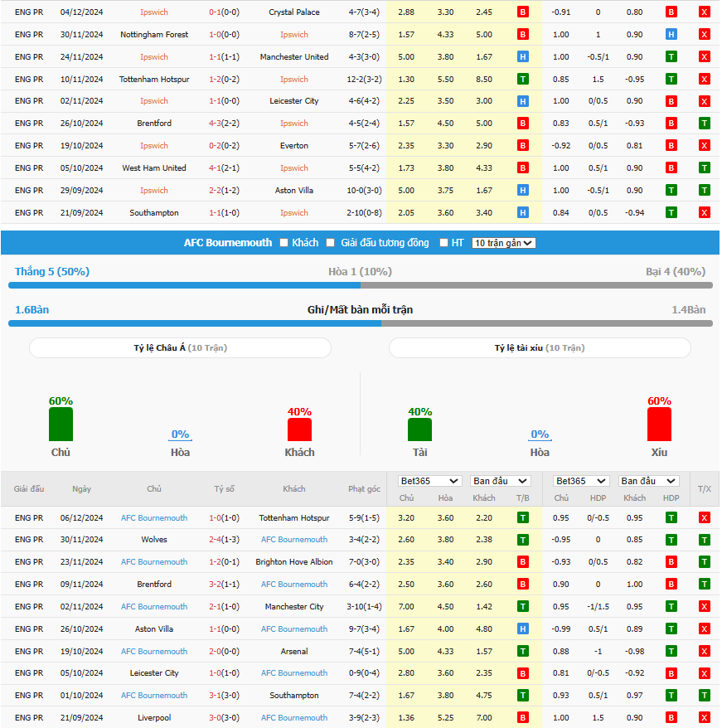
Task: Click the '1.4Bàn' goals conceded value
Action: point(689,309)
